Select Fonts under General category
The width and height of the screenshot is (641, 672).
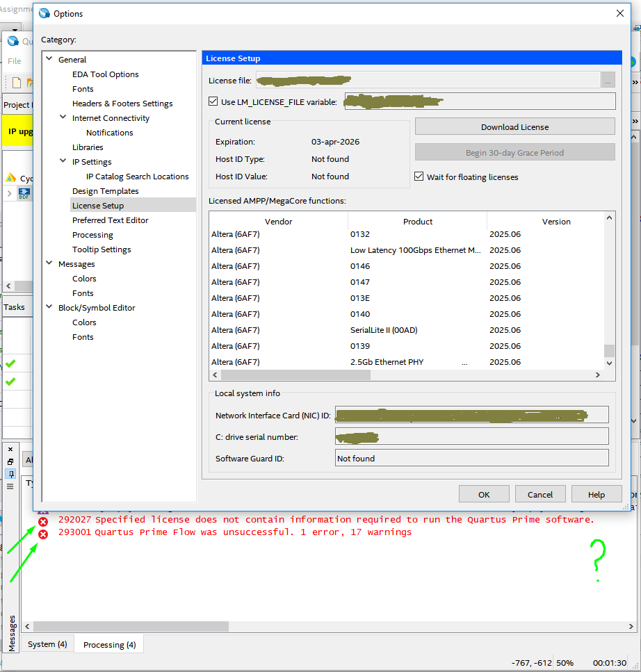pyautogui.click(x=83, y=89)
